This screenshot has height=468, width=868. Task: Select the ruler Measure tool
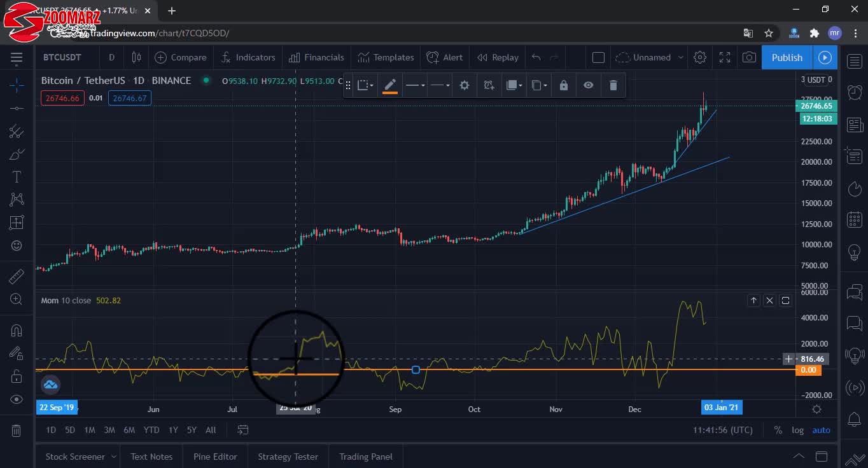coord(17,277)
